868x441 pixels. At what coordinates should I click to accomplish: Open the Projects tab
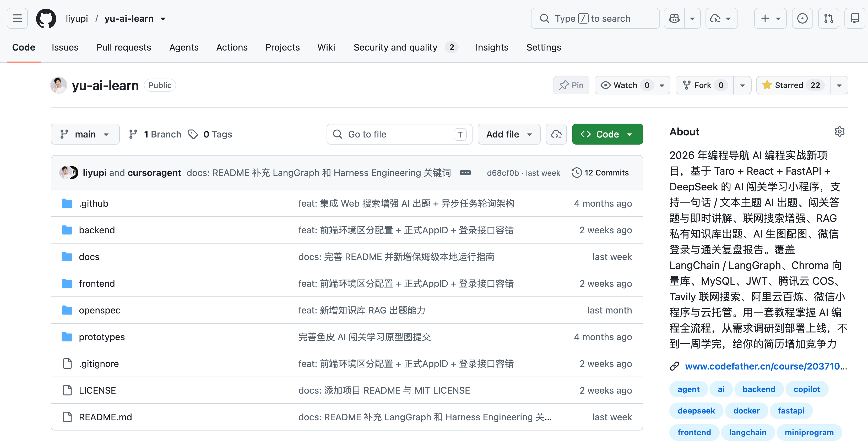pos(282,47)
